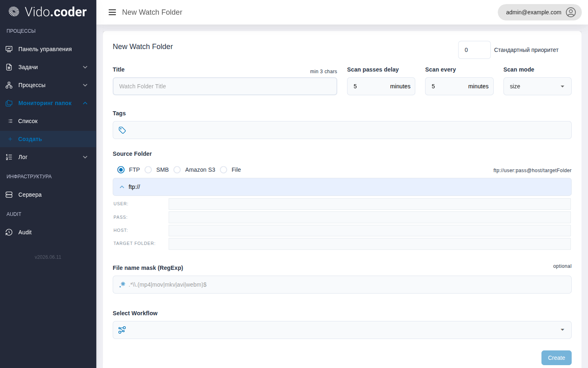Click the File name mask RegExp field

click(342, 285)
